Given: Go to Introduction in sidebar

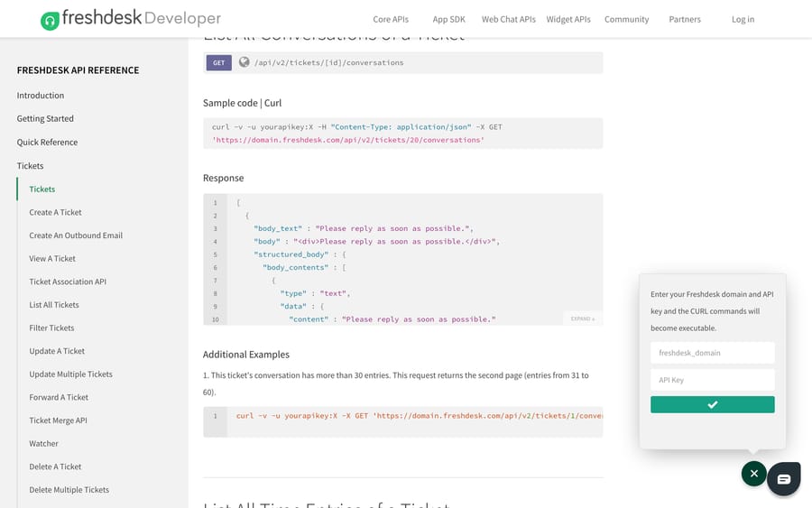Looking at the screenshot, I should pyautogui.click(x=41, y=96).
